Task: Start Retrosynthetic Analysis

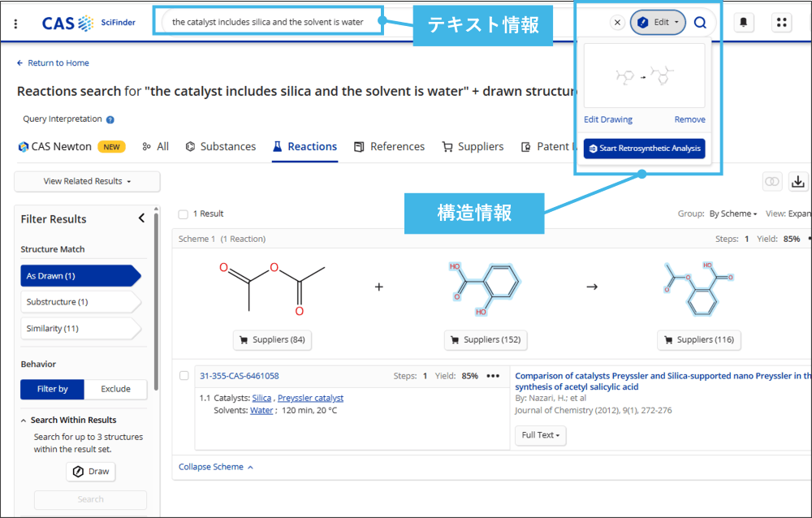Action: [x=644, y=149]
